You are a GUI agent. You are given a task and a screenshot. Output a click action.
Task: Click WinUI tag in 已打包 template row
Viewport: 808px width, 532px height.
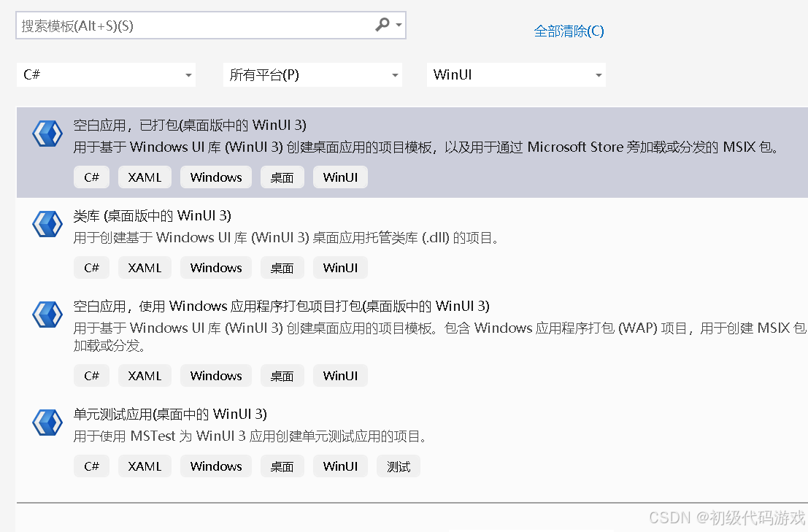pos(341,177)
